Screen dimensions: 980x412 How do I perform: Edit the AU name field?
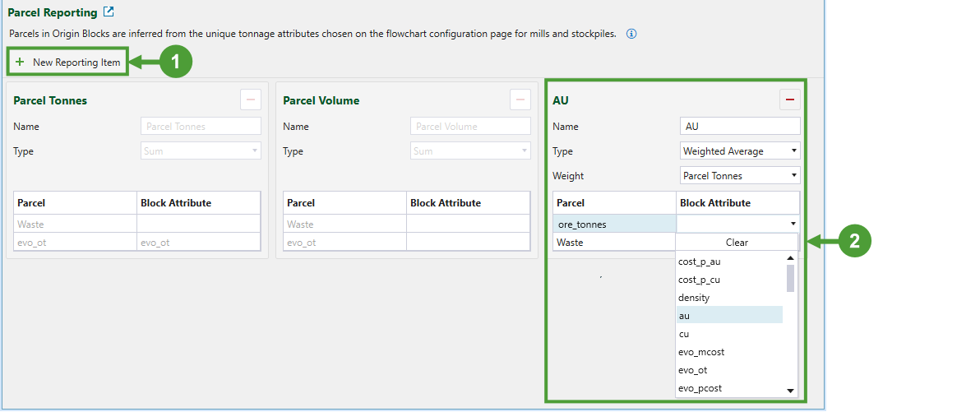[x=740, y=127]
